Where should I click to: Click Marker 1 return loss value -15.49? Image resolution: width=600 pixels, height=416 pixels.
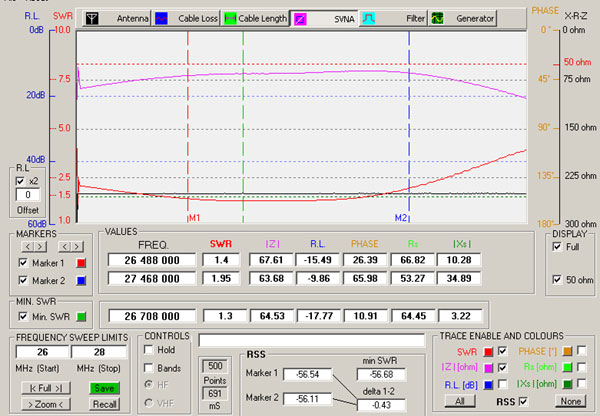(x=318, y=260)
